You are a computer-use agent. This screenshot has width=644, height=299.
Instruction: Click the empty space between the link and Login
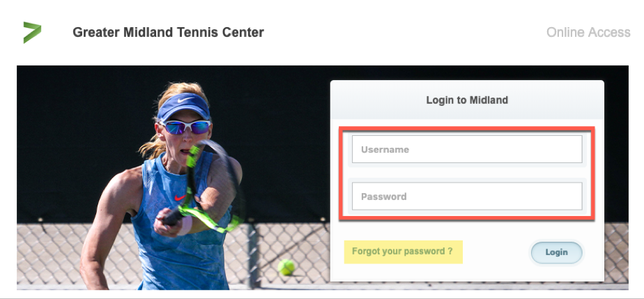496,252
